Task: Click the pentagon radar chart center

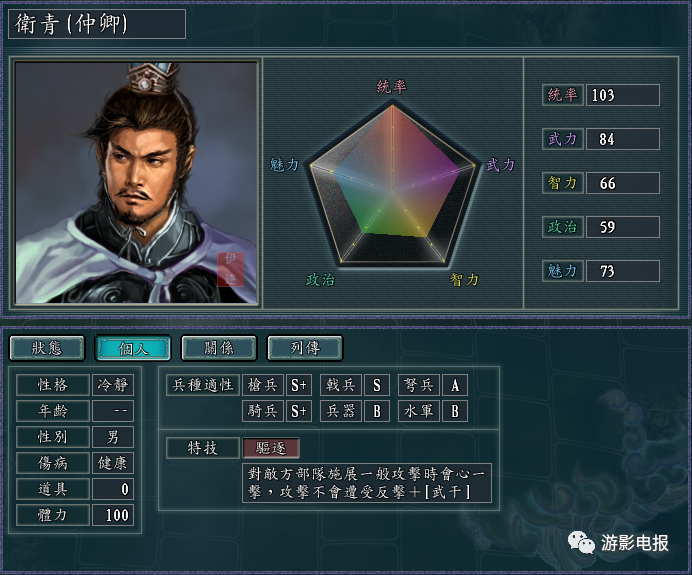Action: 392,192
